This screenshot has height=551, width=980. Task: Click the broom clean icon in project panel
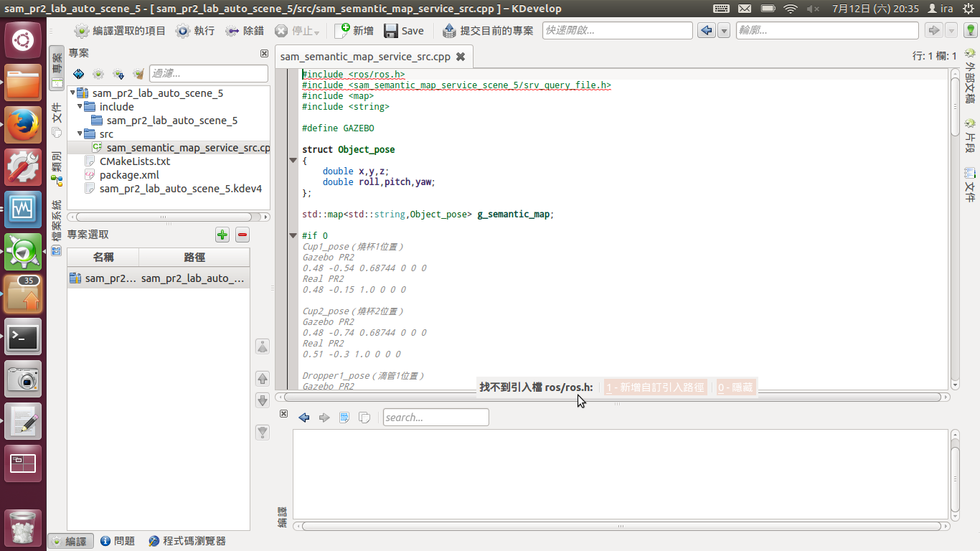138,74
